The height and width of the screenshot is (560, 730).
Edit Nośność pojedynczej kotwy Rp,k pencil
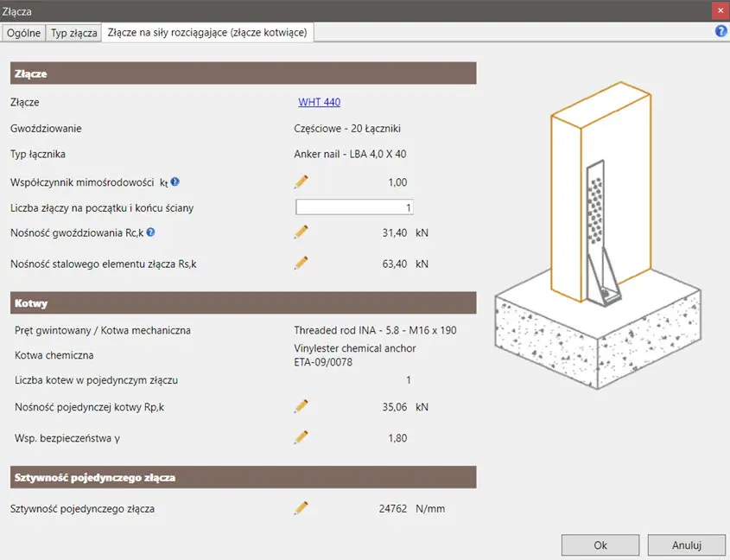tap(301, 406)
